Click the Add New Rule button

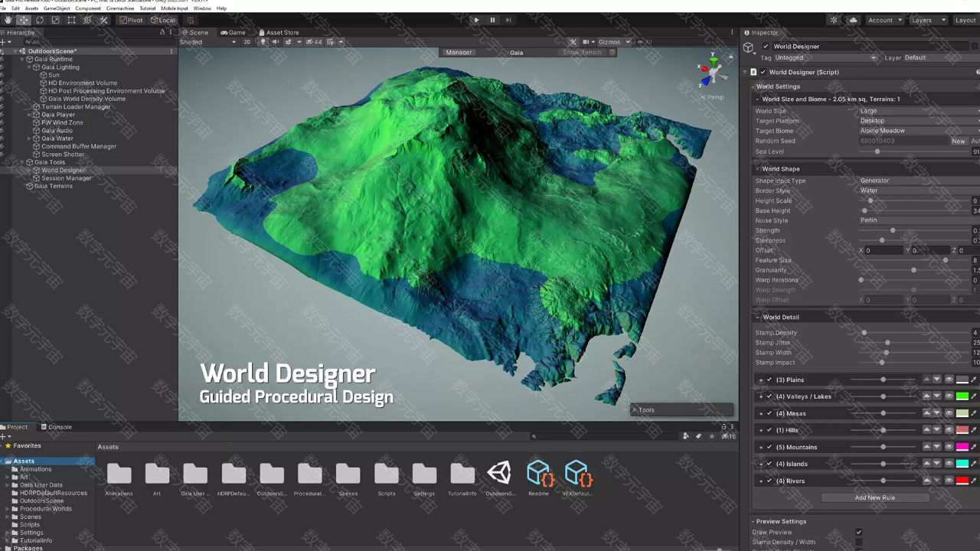click(x=874, y=497)
